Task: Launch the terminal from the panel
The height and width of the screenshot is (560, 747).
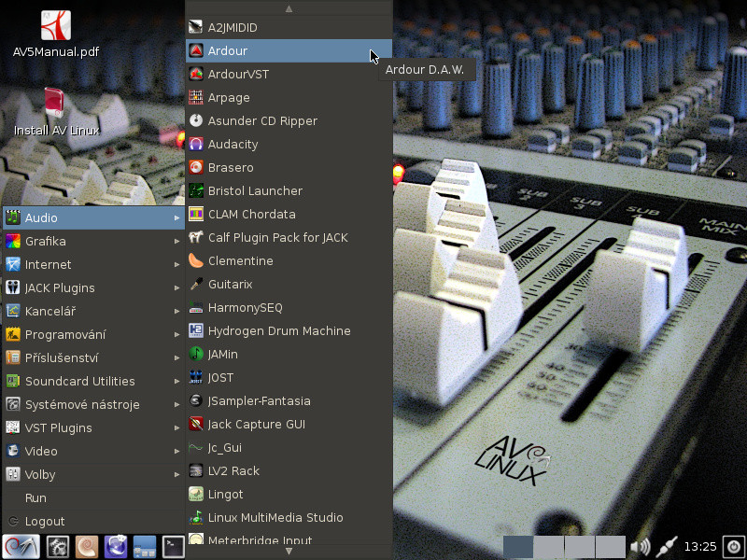Action: coord(174,546)
